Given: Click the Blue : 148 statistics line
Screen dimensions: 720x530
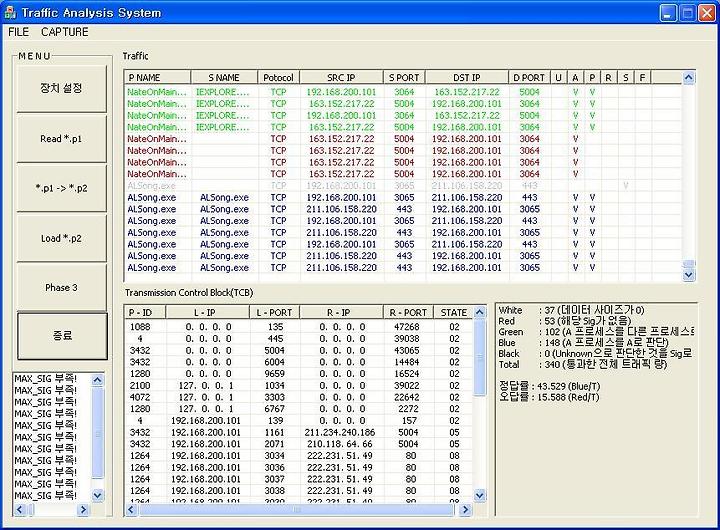Looking at the screenshot, I should click(584, 343).
